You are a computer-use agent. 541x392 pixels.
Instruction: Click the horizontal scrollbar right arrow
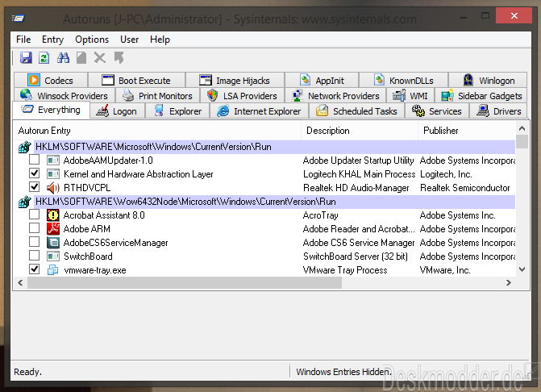click(x=508, y=282)
